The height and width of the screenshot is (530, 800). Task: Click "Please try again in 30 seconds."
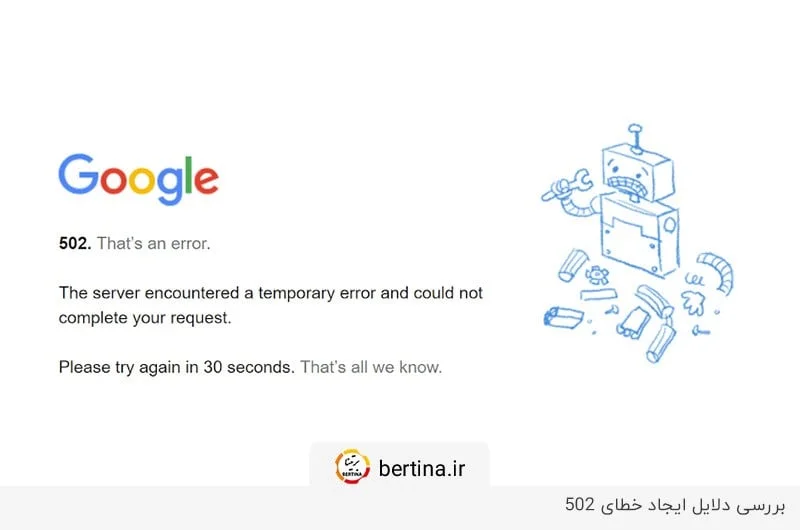tap(176, 367)
